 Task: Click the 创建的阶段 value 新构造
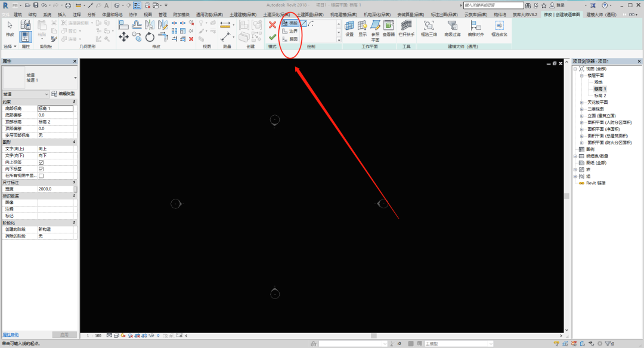point(55,229)
